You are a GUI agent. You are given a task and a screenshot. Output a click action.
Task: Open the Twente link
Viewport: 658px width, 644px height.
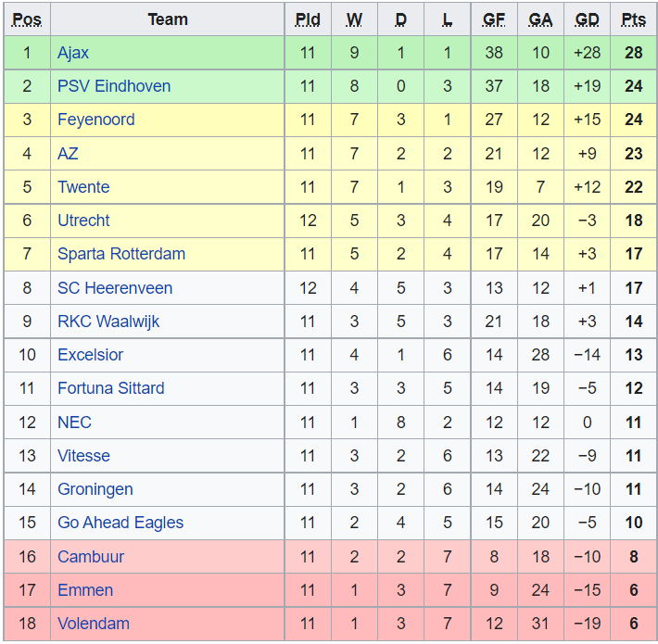83,187
